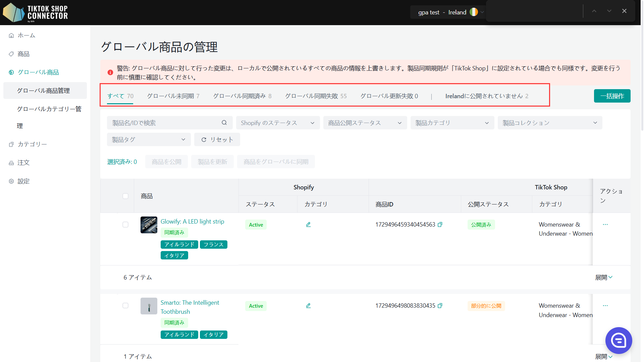Toggle the select-all checkbox in table header
Viewport: 644px width, 362px height.
(125, 196)
